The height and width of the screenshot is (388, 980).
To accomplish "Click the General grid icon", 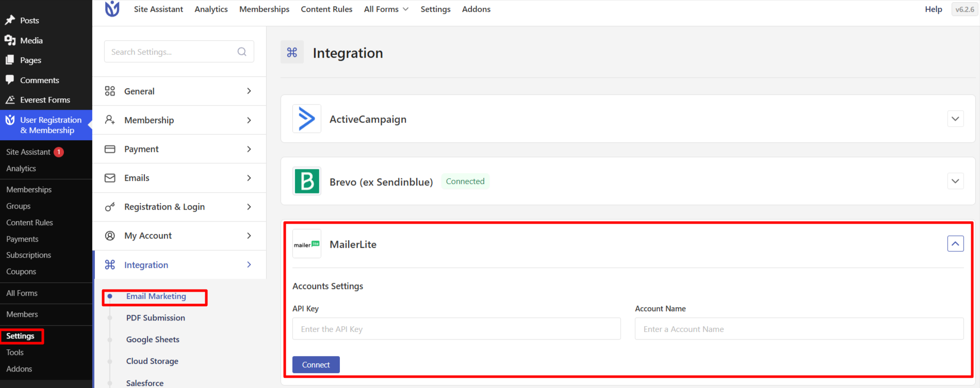I will tap(110, 91).
